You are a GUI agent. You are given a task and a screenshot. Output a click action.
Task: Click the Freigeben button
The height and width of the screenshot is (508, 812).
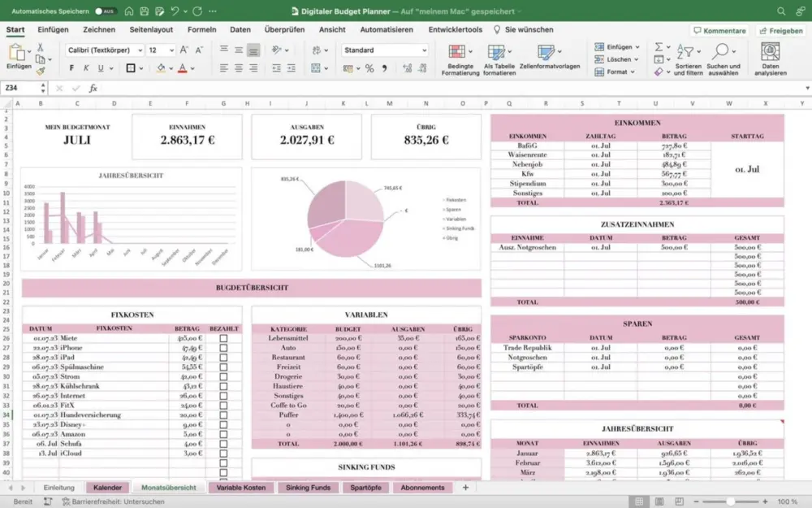pyautogui.click(x=781, y=30)
